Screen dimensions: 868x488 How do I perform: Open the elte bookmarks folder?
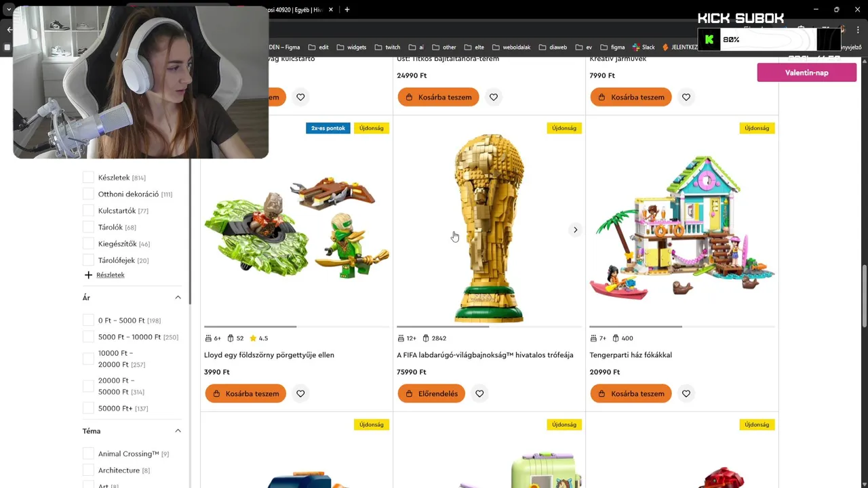click(474, 47)
